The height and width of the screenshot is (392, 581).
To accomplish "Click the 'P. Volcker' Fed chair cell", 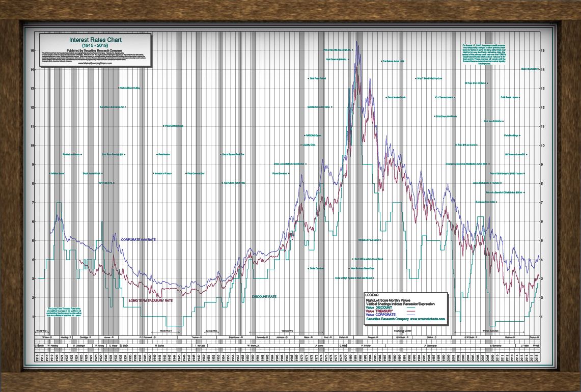I will click(x=366, y=346).
